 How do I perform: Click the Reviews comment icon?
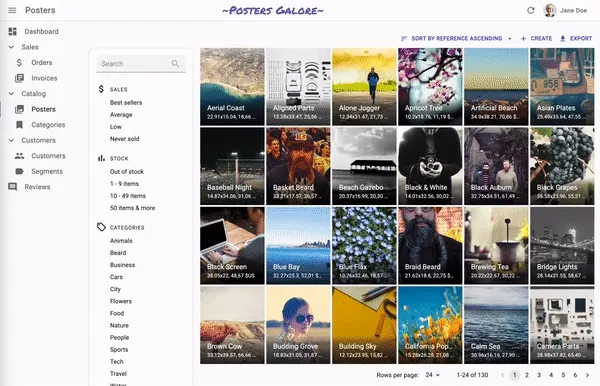point(13,187)
